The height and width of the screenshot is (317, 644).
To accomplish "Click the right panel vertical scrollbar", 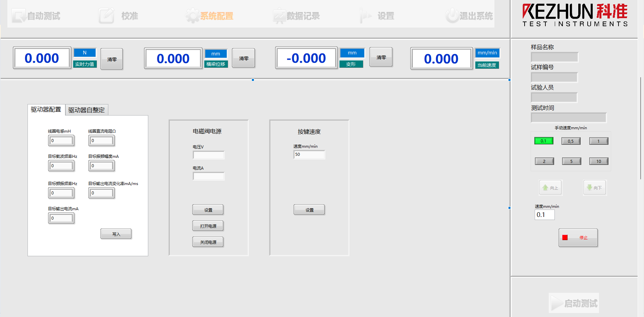I will click(641, 128).
